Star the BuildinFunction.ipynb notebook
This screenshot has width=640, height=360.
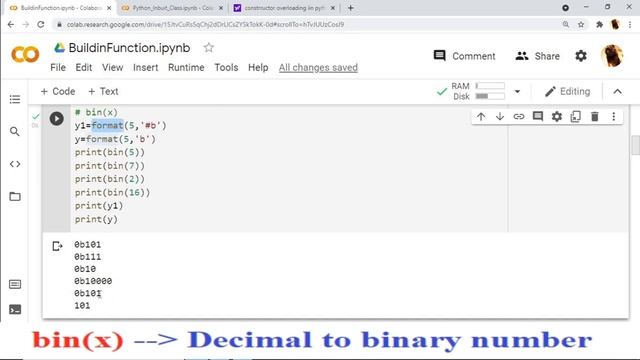point(209,48)
